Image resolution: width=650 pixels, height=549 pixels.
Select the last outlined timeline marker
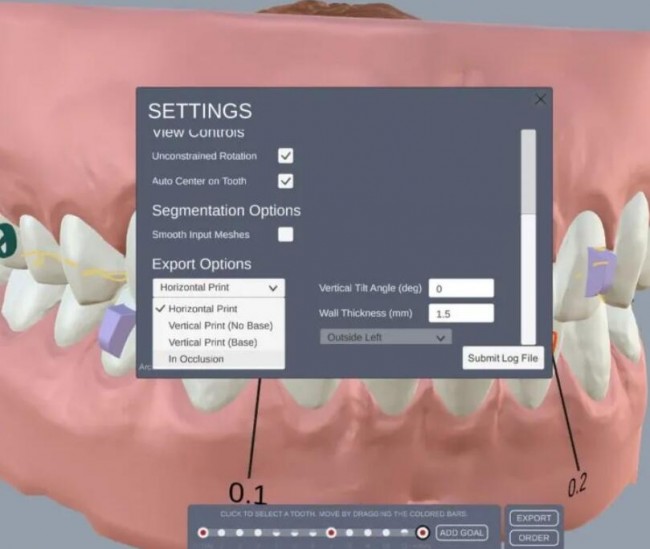pyautogui.click(x=422, y=532)
